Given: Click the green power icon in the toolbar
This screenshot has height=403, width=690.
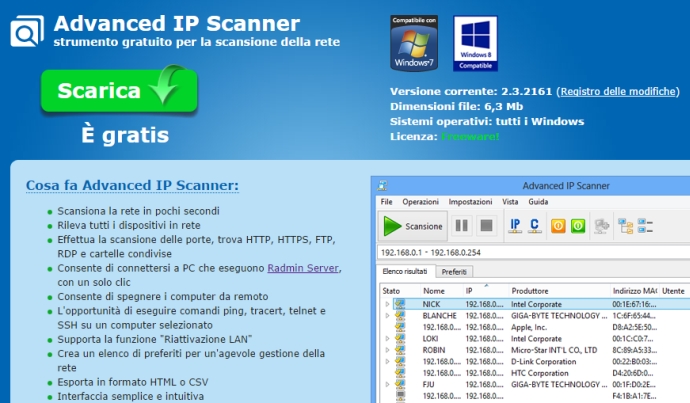Looking at the screenshot, I should [x=578, y=226].
